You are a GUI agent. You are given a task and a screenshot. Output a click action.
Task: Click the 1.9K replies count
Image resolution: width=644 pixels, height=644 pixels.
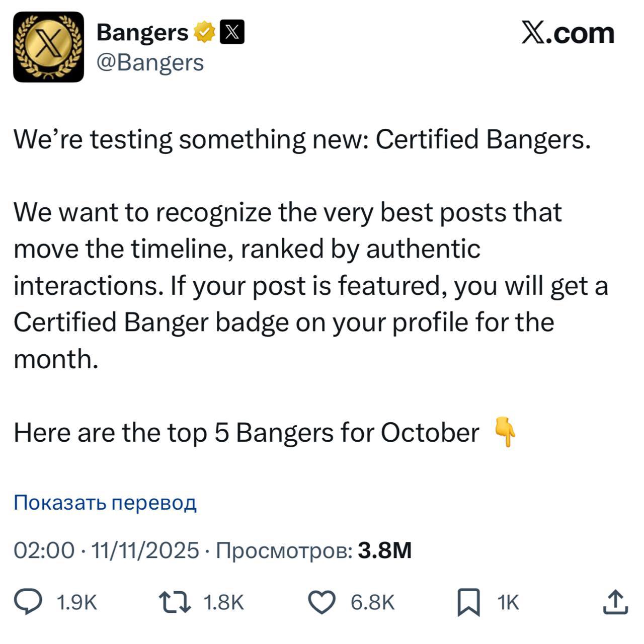77,603
